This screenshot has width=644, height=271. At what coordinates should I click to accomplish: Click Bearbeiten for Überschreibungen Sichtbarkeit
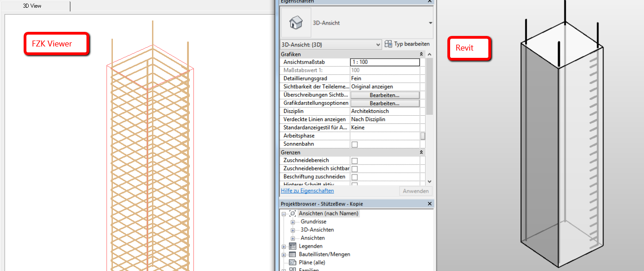(385, 94)
